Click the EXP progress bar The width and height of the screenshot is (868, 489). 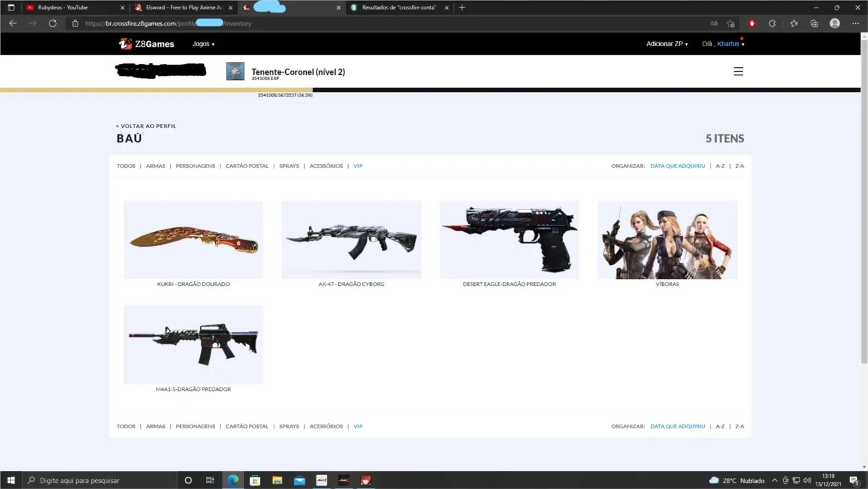tap(430, 90)
